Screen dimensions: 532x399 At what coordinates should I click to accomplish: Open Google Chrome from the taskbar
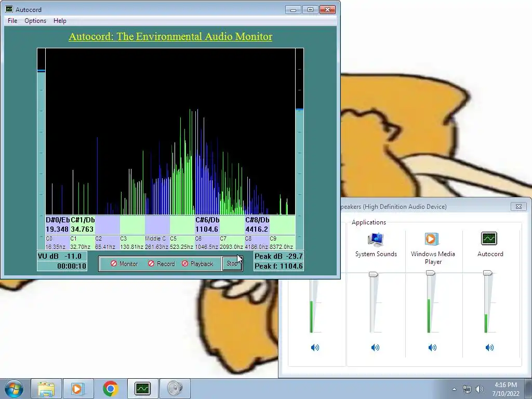tap(110, 389)
